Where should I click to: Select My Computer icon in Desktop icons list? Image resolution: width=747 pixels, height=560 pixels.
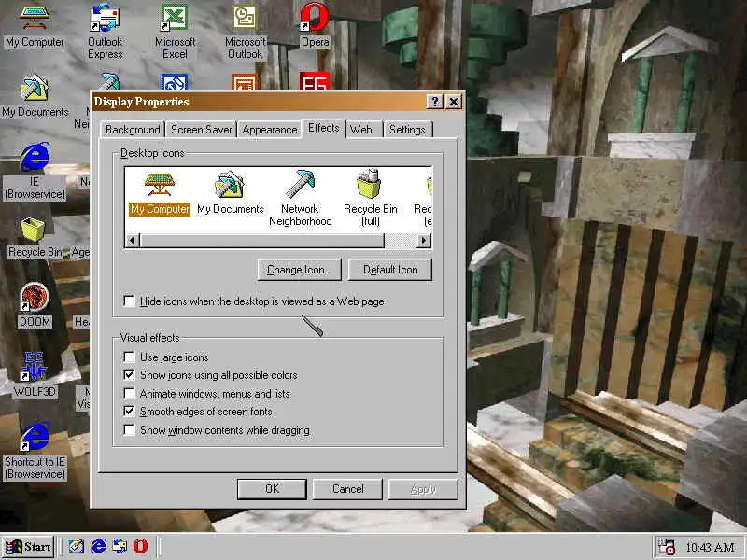[x=160, y=194]
